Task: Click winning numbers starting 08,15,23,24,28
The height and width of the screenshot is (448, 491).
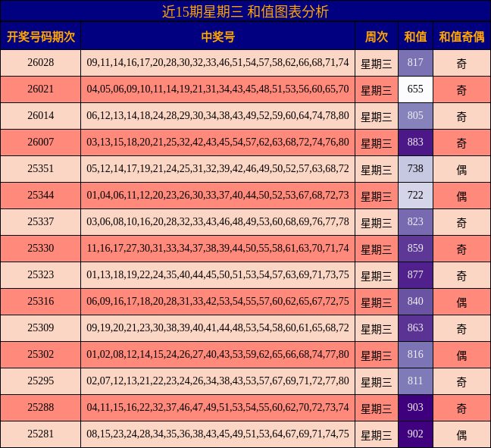Action: coord(217,434)
